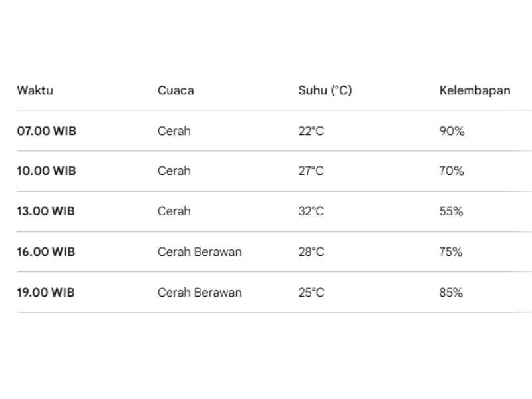
Task: Select the 85% humidity value
Action: tap(452, 293)
